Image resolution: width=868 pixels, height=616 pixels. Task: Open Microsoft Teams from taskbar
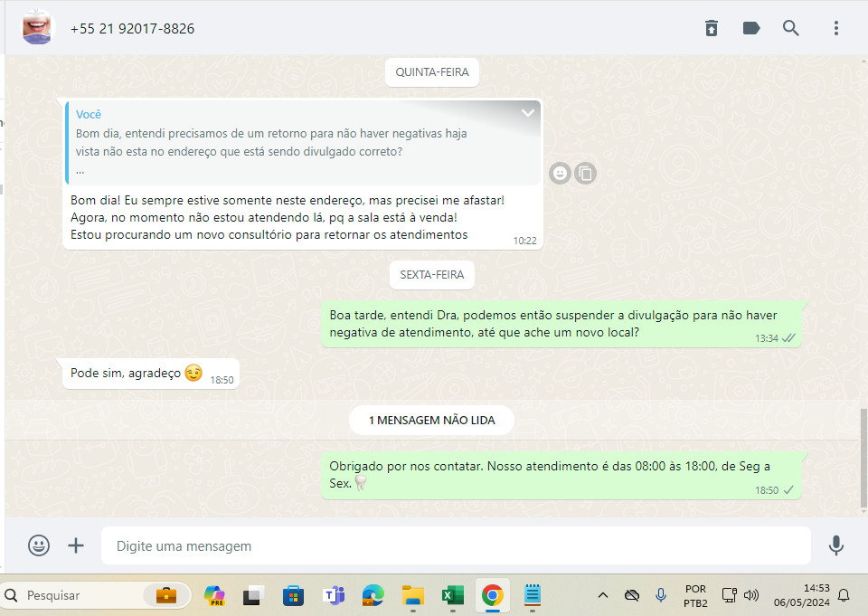tap(334, 595)
